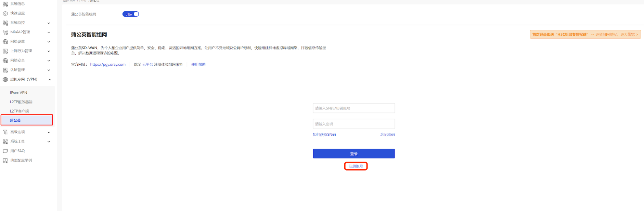
Task: Click the 系统信息 sidebar icon
Action: [5, 4]
